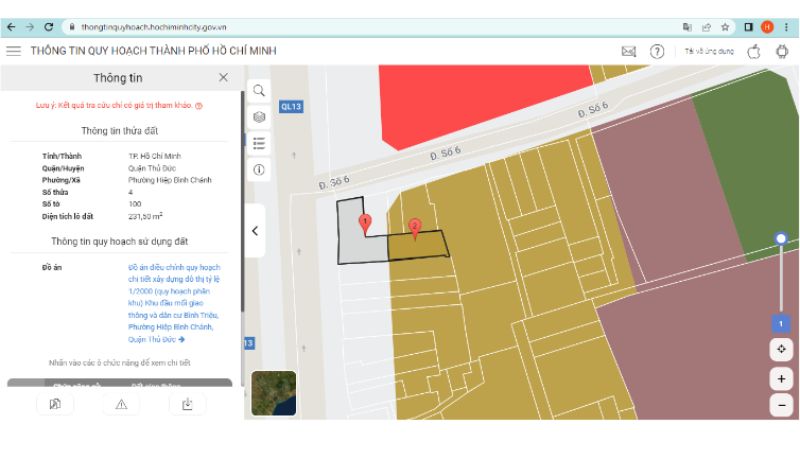Download the iOS app via Apple icon

754,51
